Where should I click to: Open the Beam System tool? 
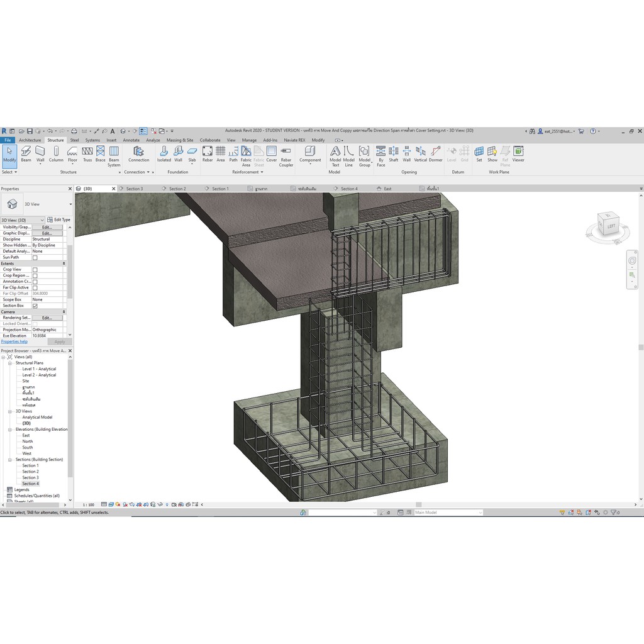[x=114, y=157]
